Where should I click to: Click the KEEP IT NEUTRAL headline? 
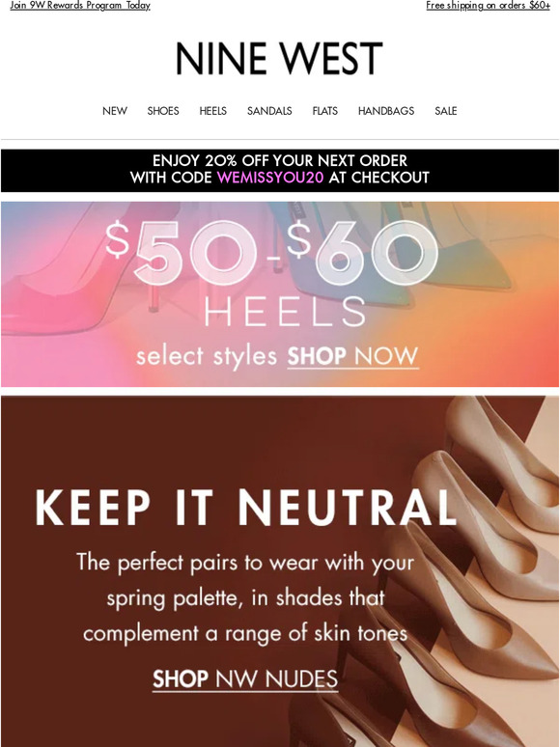245,508
